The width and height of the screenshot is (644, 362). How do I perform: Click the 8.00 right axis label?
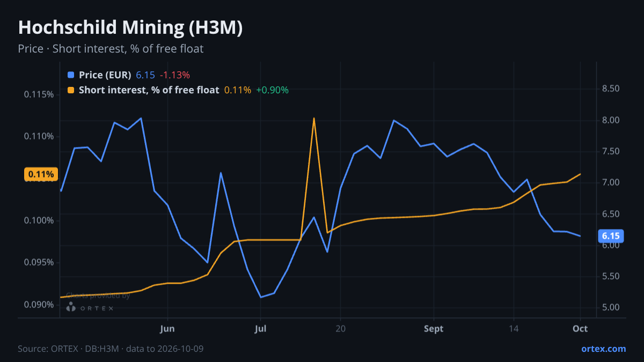coord(611,120)
